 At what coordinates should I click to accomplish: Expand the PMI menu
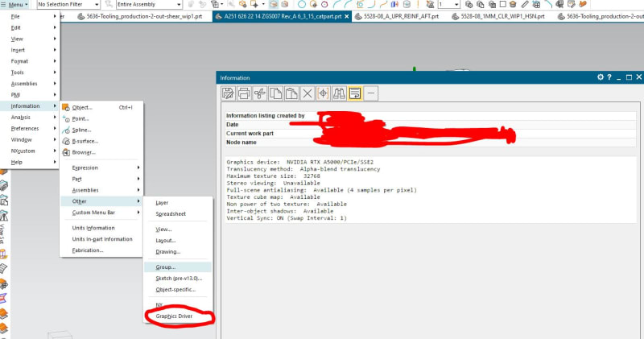pos(31,95)
